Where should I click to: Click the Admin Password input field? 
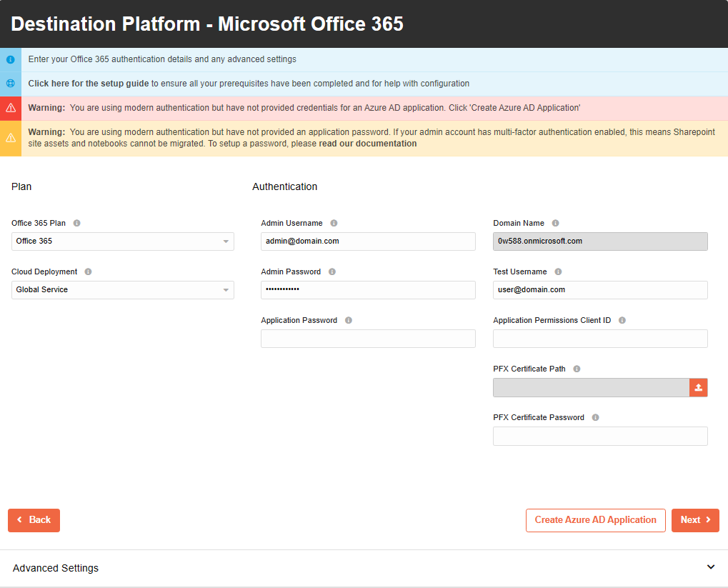(x=368, y=290)
